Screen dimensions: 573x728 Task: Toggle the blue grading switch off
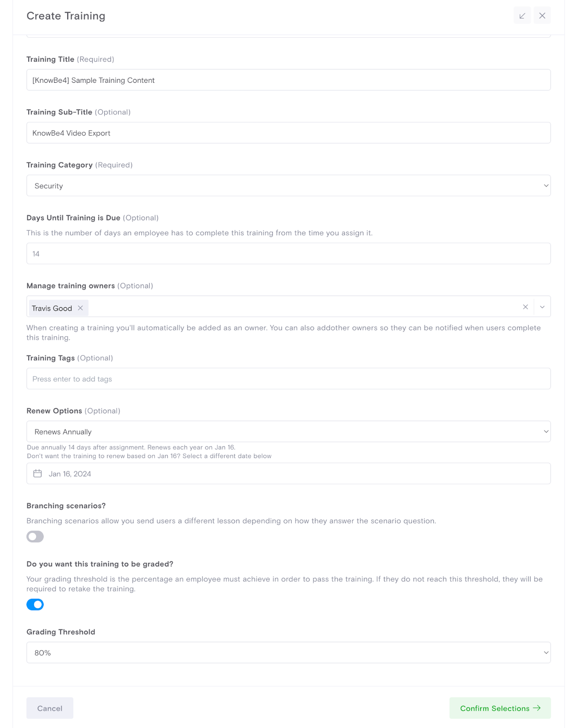tap(35, 604)
